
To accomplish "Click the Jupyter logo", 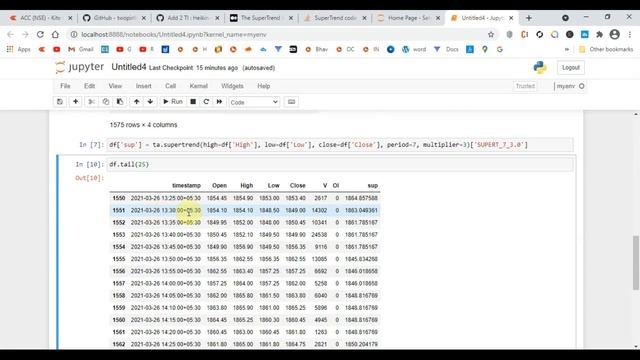I will pyautogui.click(x=80, y=67).
